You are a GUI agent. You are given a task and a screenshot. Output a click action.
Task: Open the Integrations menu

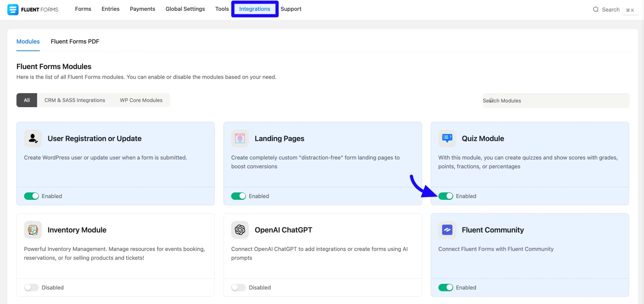(x=255, y=9)
